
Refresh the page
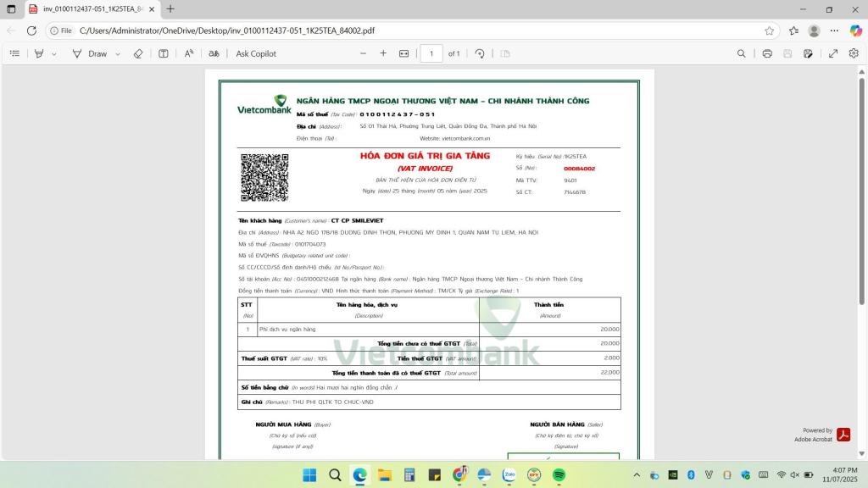(x=31, y=30)
